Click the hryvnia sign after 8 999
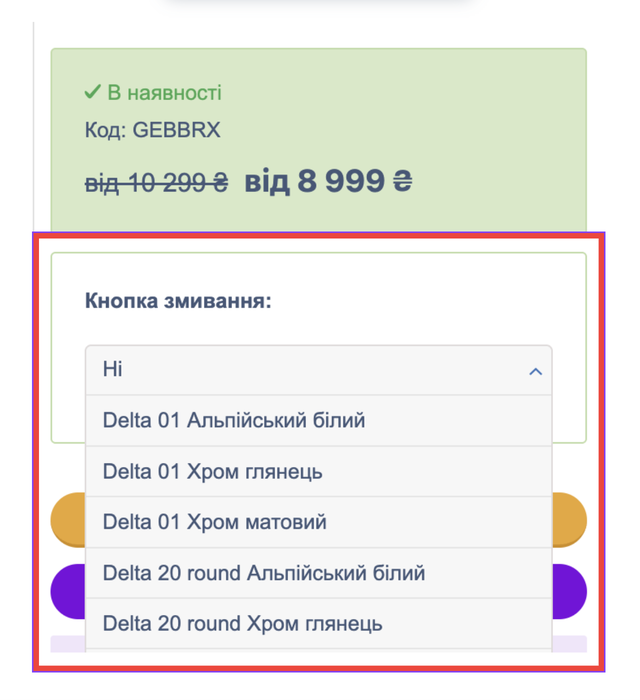 (x=402, y=181)
